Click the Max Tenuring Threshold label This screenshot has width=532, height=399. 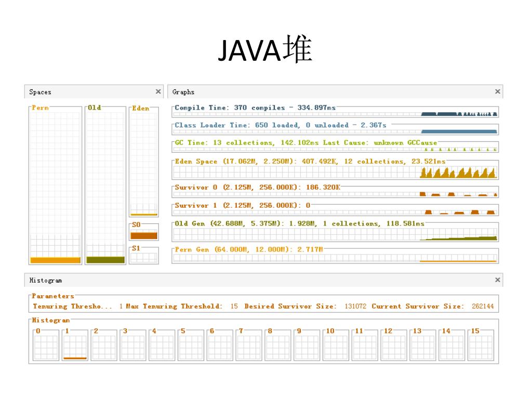click(x=174, y=307)
